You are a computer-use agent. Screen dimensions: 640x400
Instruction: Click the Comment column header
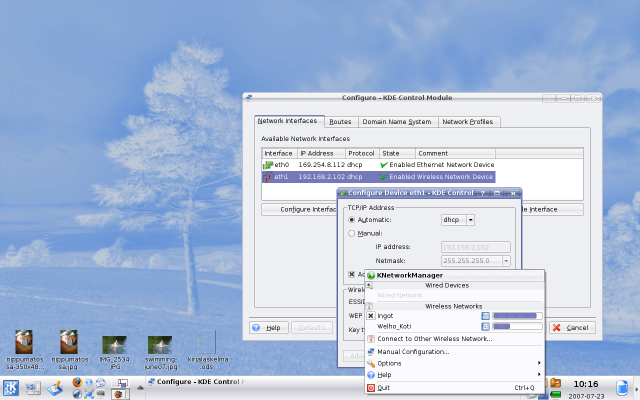456,153
